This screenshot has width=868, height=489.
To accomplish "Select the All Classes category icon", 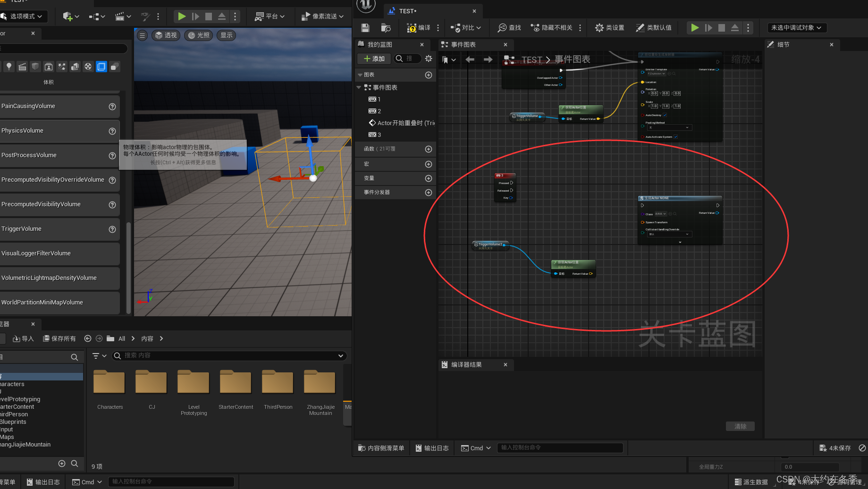I will click(115, 67).
